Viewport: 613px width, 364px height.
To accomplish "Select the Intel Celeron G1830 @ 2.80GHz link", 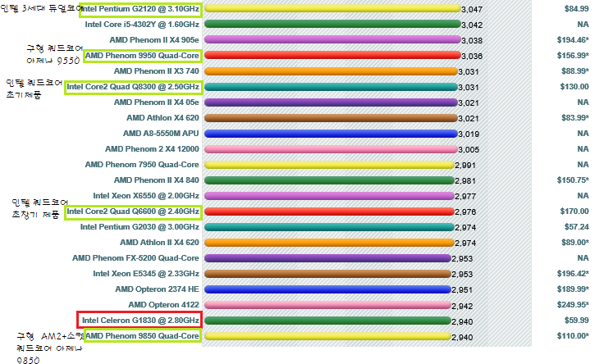I will tap(140, 320).
